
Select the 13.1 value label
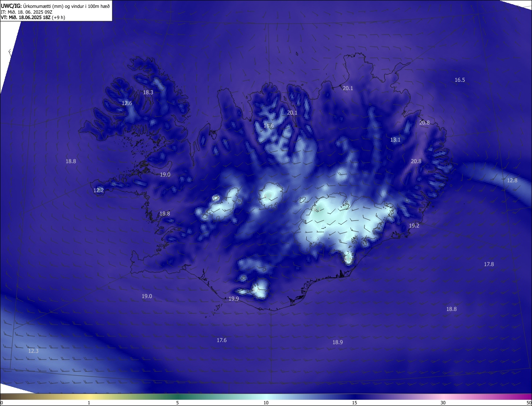395,140
